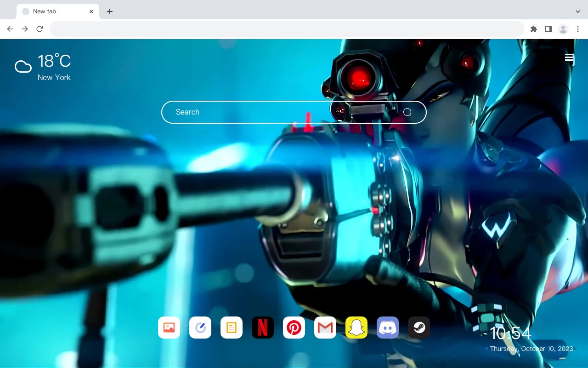Click the magnifier search icon

click(407, 112)
